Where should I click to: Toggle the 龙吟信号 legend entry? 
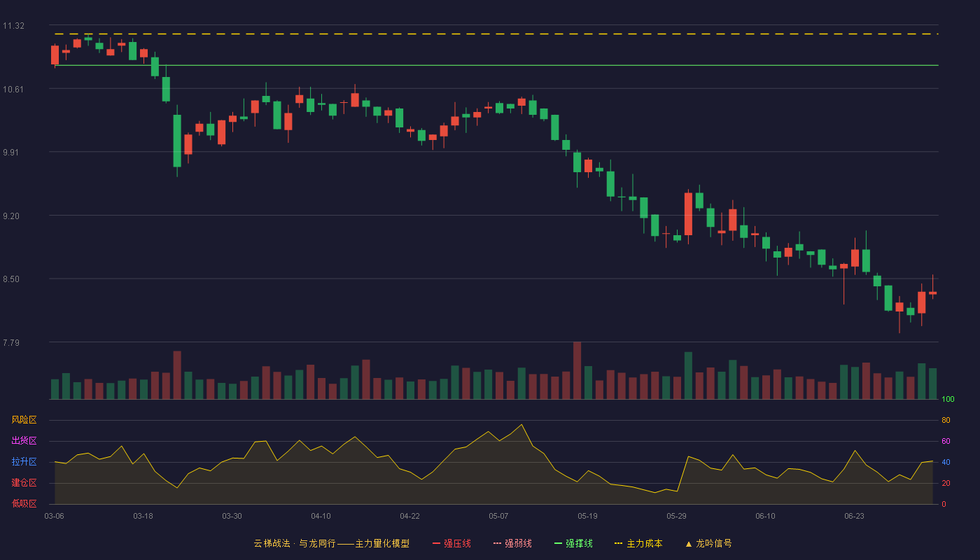pos(708,543)
